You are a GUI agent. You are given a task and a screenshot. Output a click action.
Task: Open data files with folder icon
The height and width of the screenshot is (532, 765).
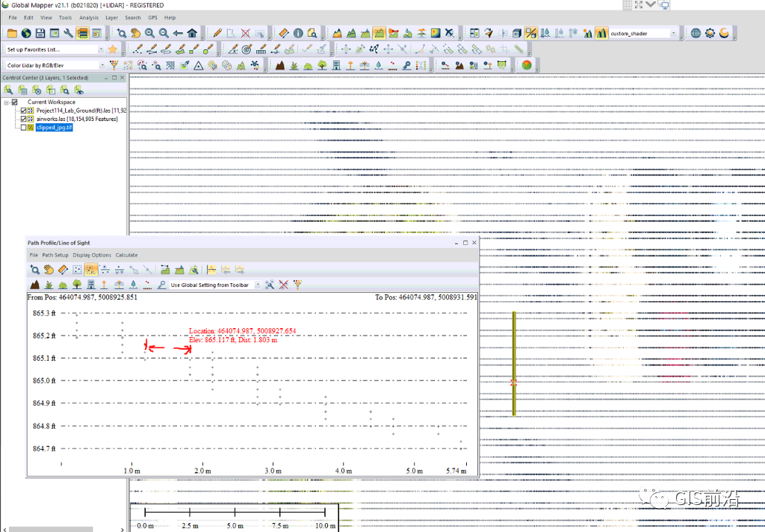(12, 33)
